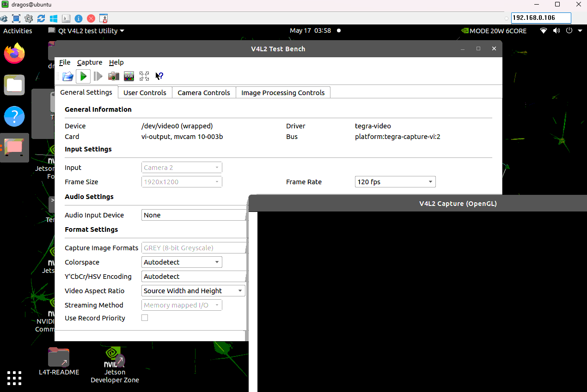The height and width of the screenshot is (392, 587).
Task: Click the Activities button in top bar
Action: 18,31
